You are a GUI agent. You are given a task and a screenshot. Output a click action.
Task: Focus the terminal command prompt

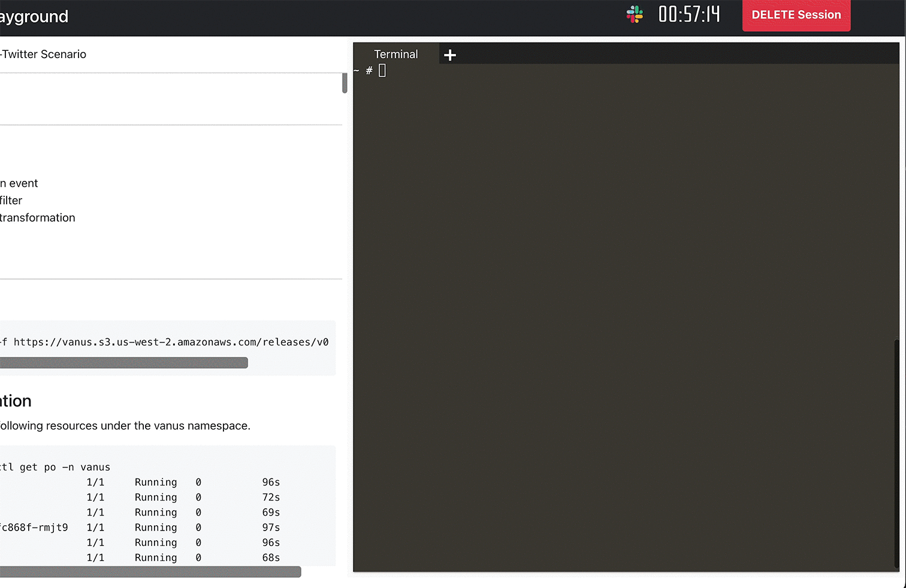pos(382,71)
